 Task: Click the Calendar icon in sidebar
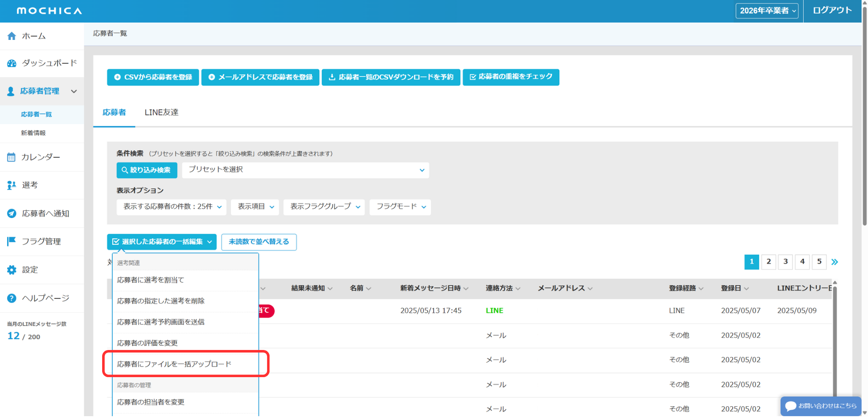(11, 157)
